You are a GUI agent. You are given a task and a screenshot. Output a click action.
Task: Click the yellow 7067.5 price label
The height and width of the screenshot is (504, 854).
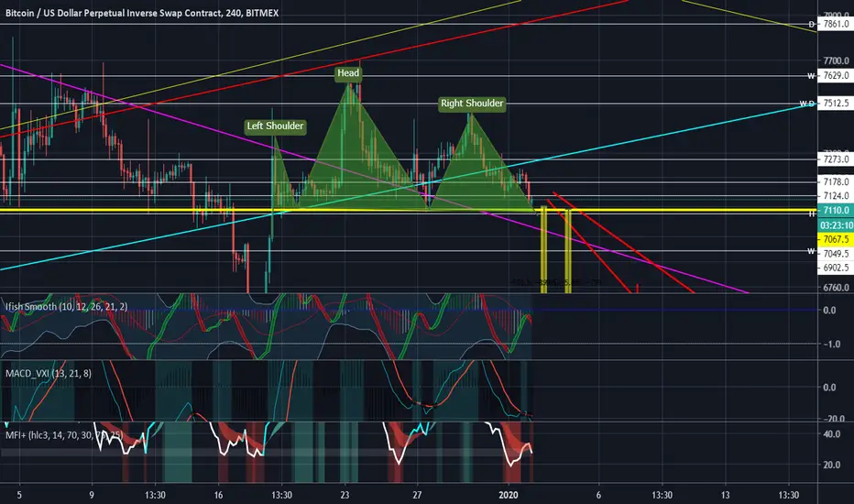click(x=836, y=239)
